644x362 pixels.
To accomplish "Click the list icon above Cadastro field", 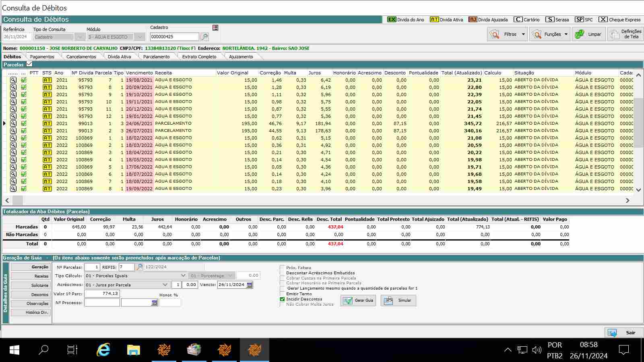I will pos(215,28).
